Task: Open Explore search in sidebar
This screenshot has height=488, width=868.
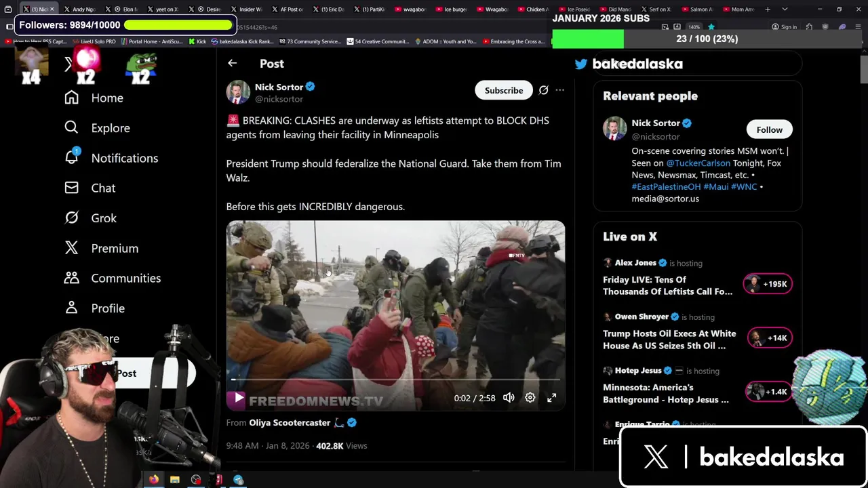Action: (97, 127)
